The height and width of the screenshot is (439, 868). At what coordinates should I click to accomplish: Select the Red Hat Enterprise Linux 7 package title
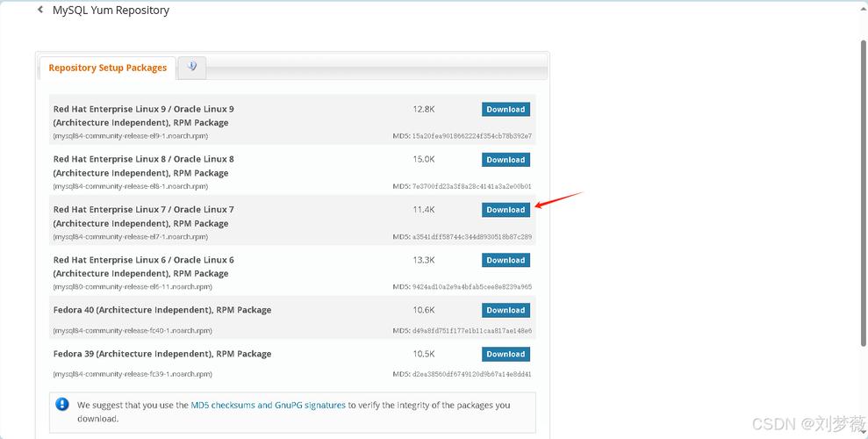pos(143,217)
